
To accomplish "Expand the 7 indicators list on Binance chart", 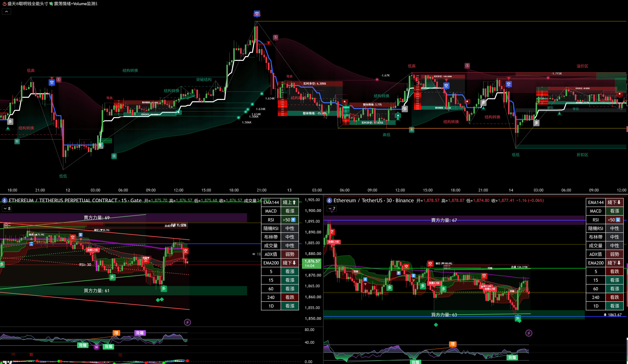I will pos(332,208).
